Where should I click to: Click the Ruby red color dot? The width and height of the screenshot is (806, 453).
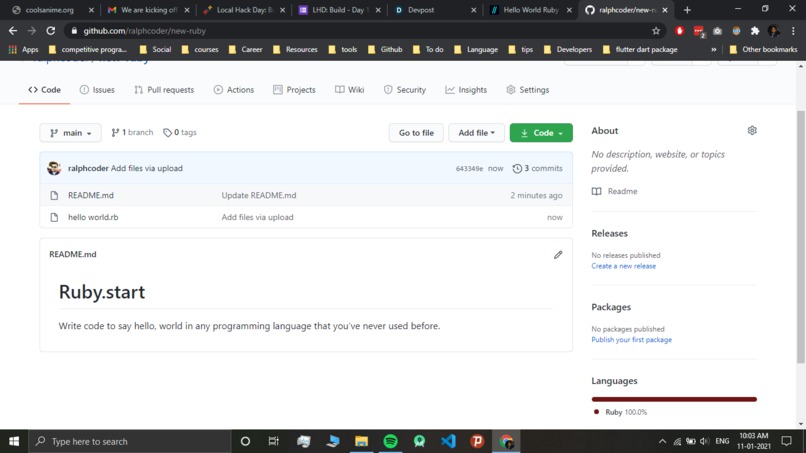click(596, 412)
